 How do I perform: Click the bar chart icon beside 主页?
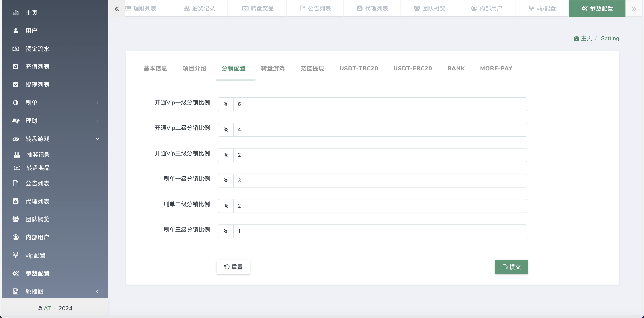(16, 13)
